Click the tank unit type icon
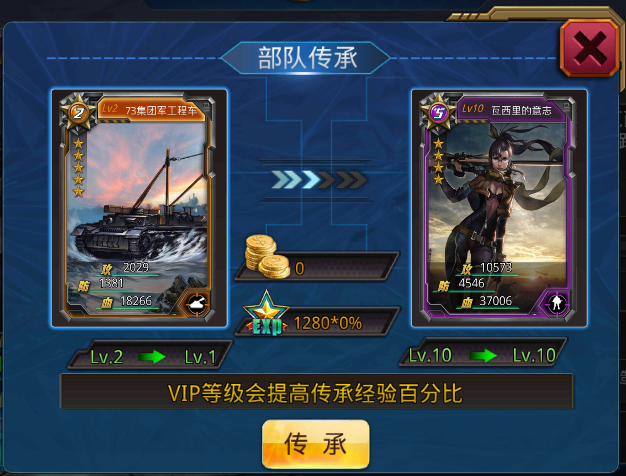 tap(198, 303)
